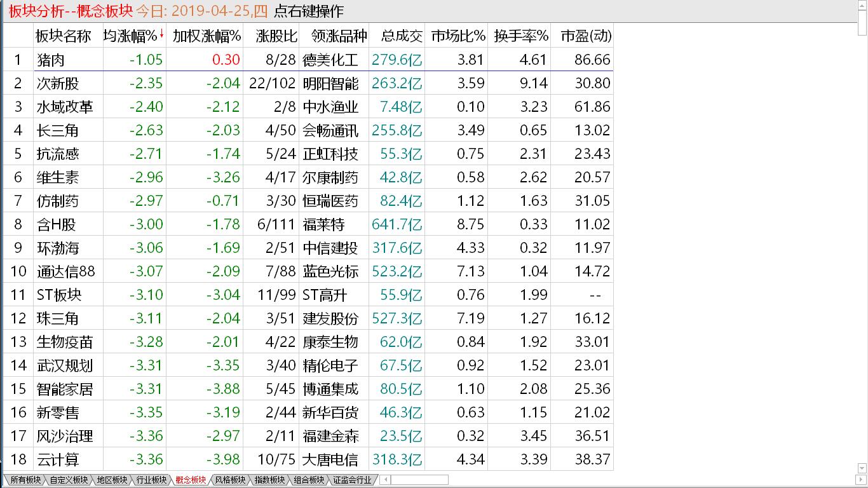Screen dimensions: 868x488
Task: Select the 仿制药 sector row
Action: [308, 201]
